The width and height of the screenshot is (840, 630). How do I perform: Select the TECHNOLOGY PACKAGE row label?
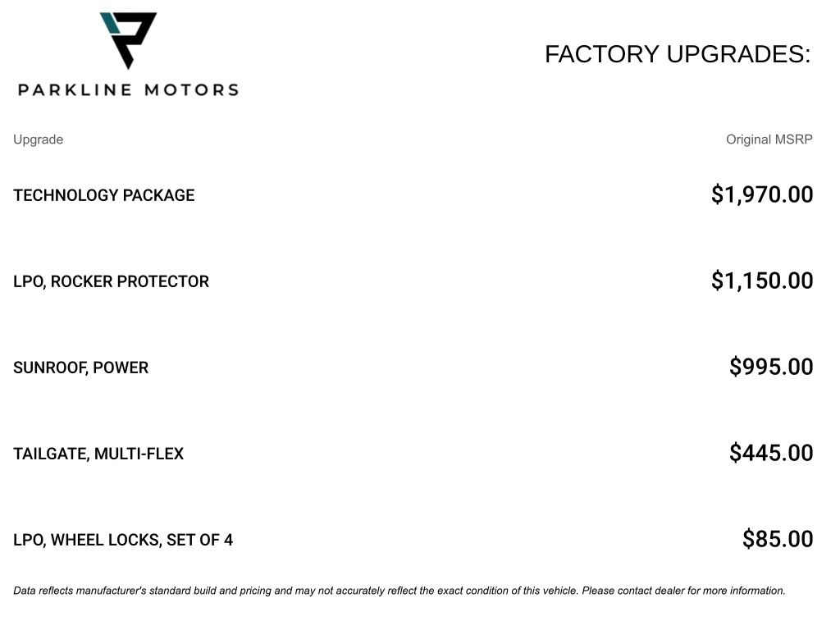pyautogui.click(x=104, y=195)
